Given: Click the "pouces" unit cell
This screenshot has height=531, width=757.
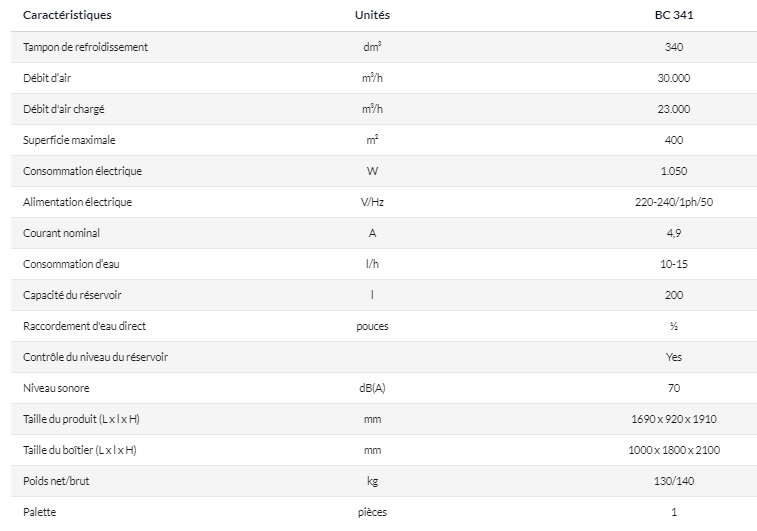Looking at the screenshot, I should coord(372,326).
